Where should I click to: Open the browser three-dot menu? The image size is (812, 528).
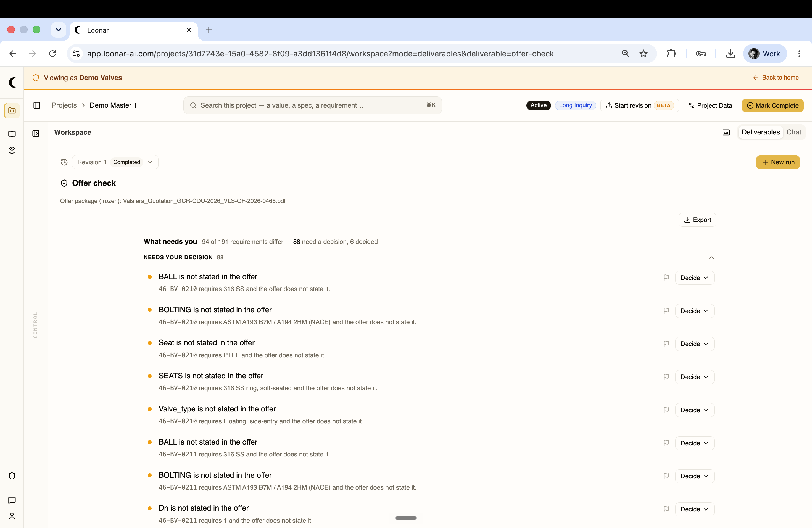[799, 54]
